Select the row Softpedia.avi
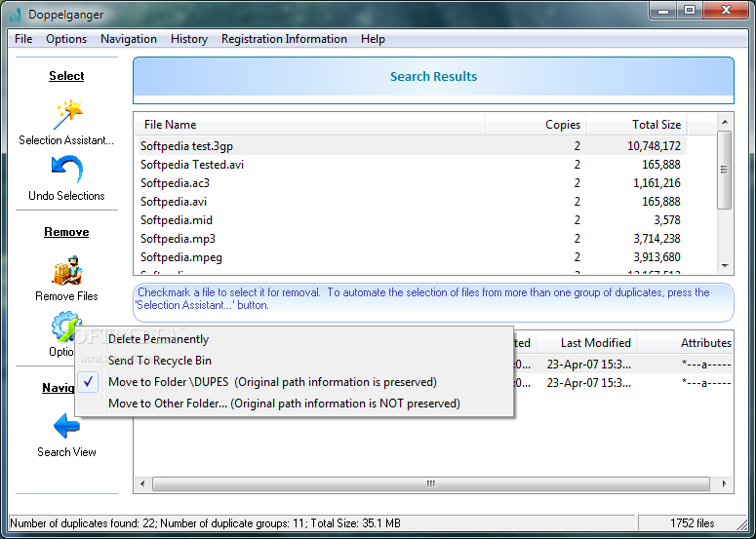 point(413,202)
